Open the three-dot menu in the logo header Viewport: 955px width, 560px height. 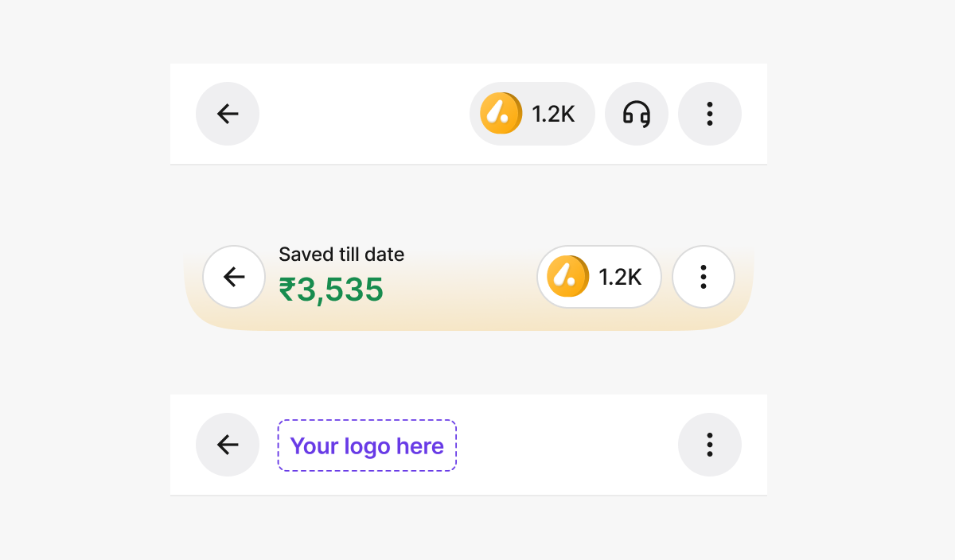[x=709, y=445]
